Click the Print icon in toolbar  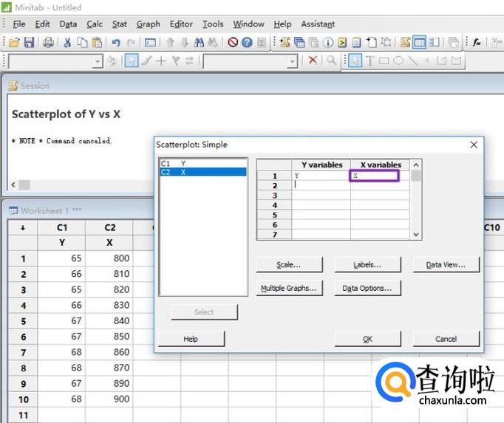point(48,43)
